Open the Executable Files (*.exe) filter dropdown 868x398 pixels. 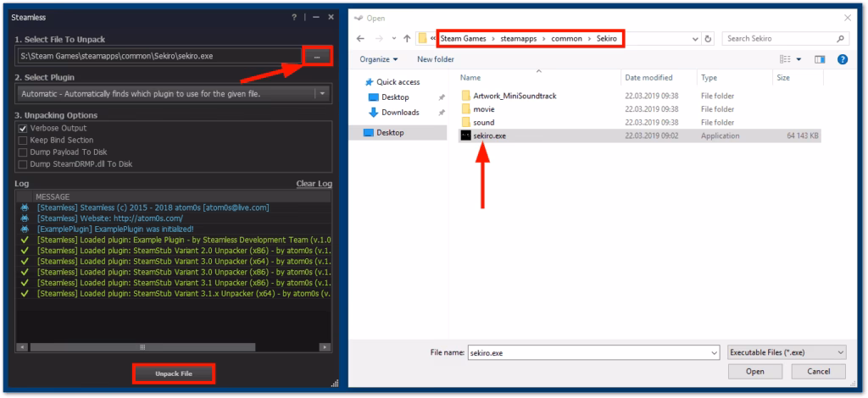point(786,352)
